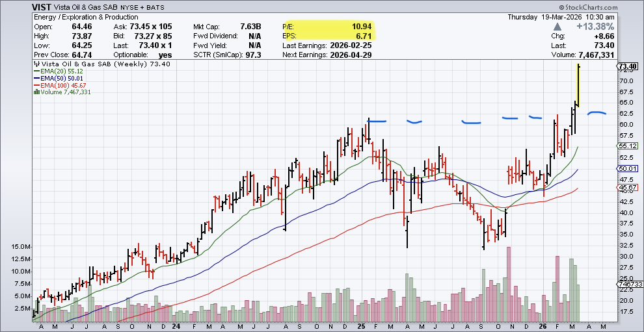Click the 50.01 EMA flag on the right axis
The width and height of the screenshot is (644, 332).
[x=627, y=169]
